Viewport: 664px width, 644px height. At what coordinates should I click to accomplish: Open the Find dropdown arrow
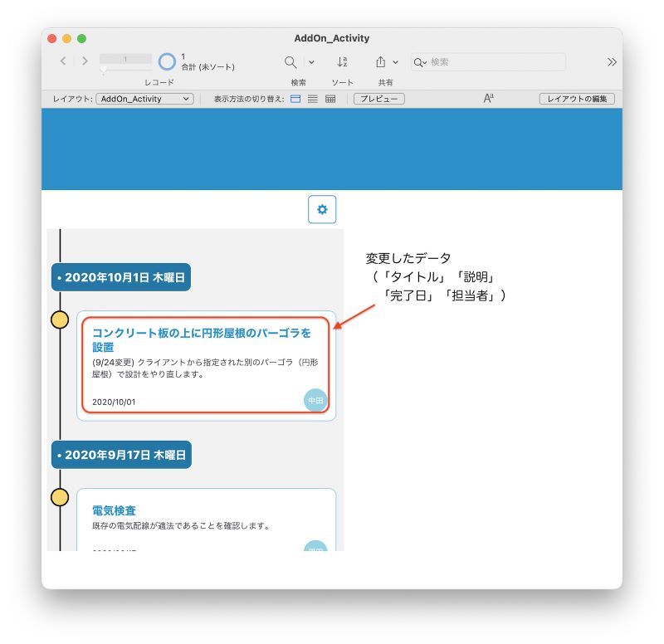pos(311,62)
